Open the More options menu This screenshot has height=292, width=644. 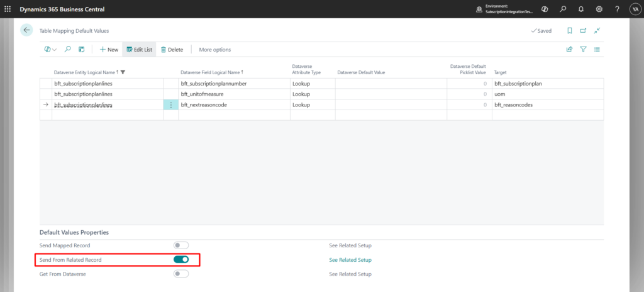tap(214, 49)
